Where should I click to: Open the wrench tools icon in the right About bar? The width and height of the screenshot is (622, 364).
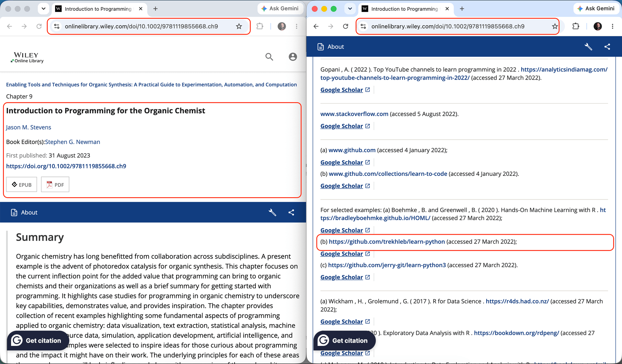tap(588, 47)
